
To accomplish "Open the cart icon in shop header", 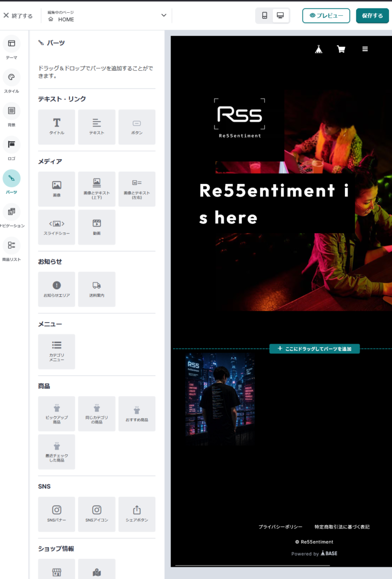I will coord(341,49).
